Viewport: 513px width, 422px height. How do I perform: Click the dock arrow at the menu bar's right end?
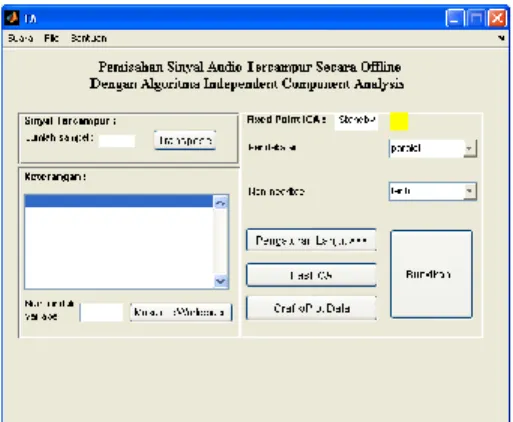pos(501,38)
